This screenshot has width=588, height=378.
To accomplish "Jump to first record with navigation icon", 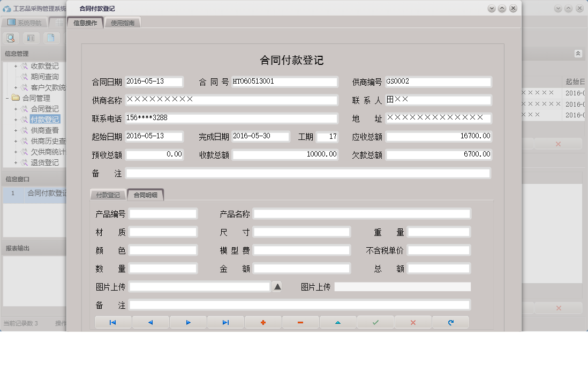I will 112,322.
